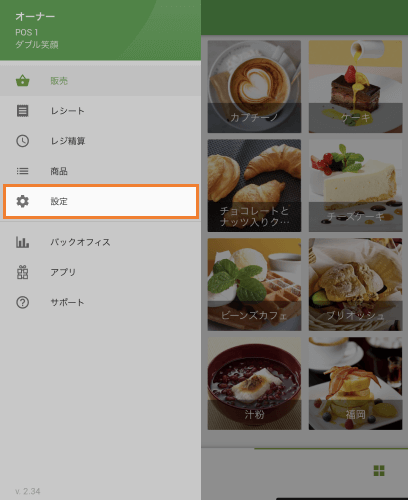Image resolution: width=408 pixels, height=500 pixels.
Task: Select the ブリオッシュ product tile
Action: [355, 284]
